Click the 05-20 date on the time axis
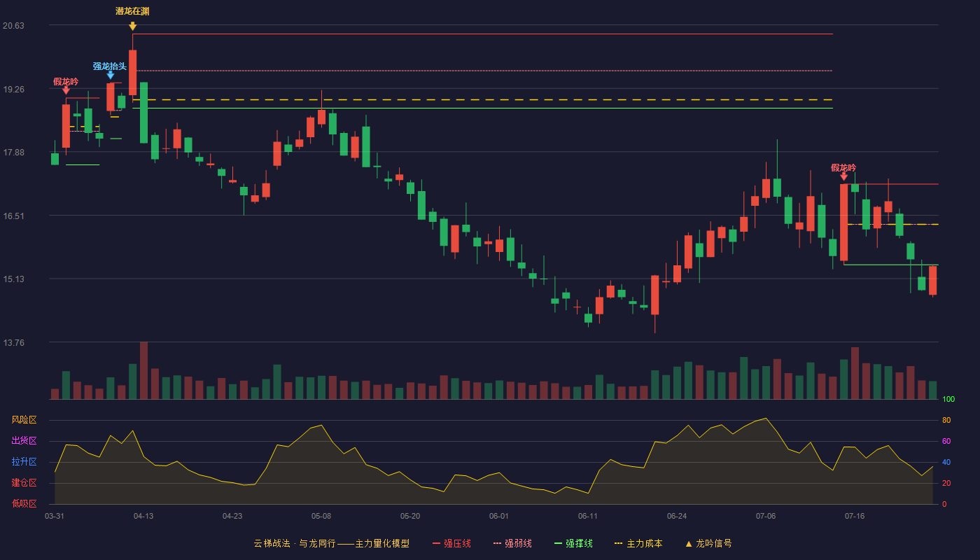Screen dimensions: 980x560 pos(410,516)
